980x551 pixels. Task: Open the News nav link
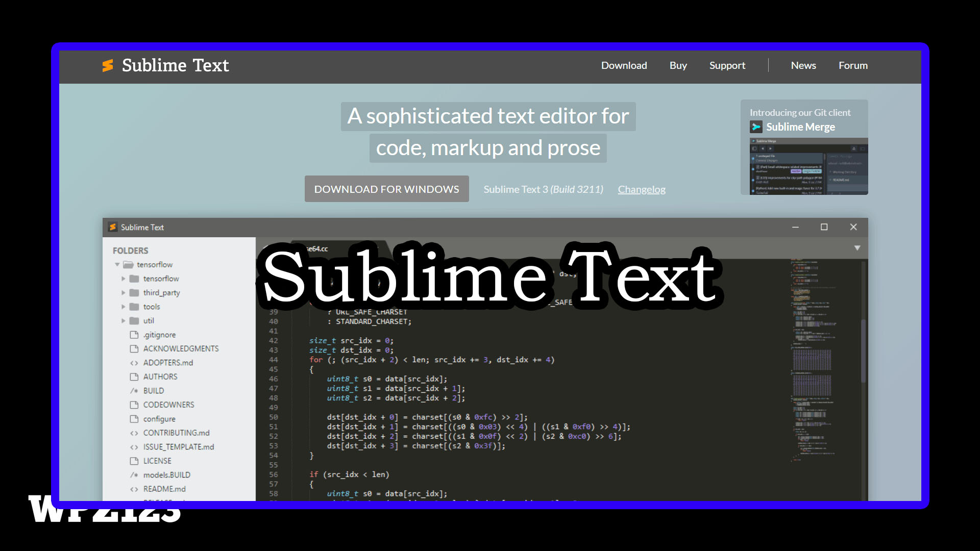pos(803,65)
